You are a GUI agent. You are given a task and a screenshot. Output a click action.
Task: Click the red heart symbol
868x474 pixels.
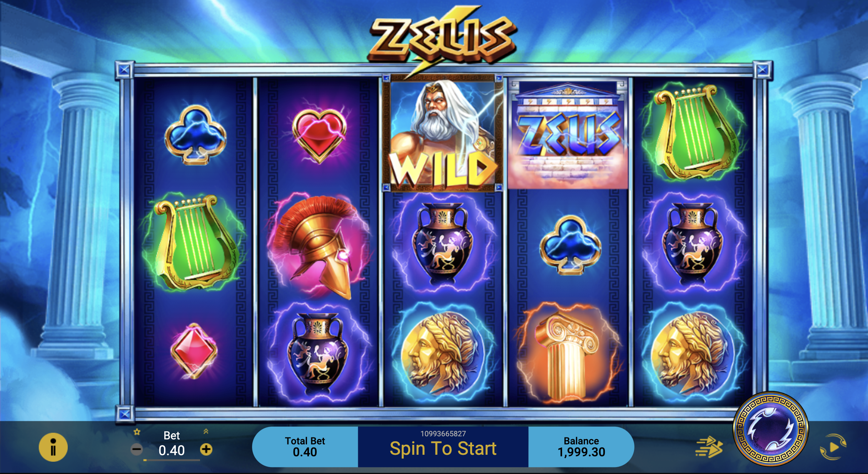(319, 135)
